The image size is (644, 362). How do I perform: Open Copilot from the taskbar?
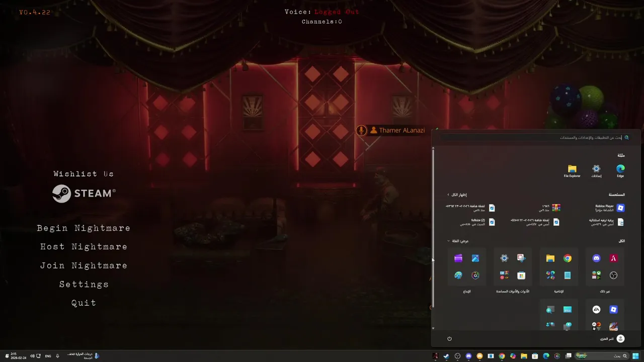coord(513,356)
